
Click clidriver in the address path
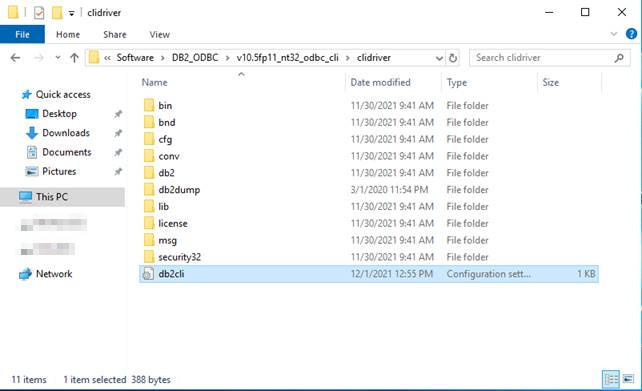374,58
